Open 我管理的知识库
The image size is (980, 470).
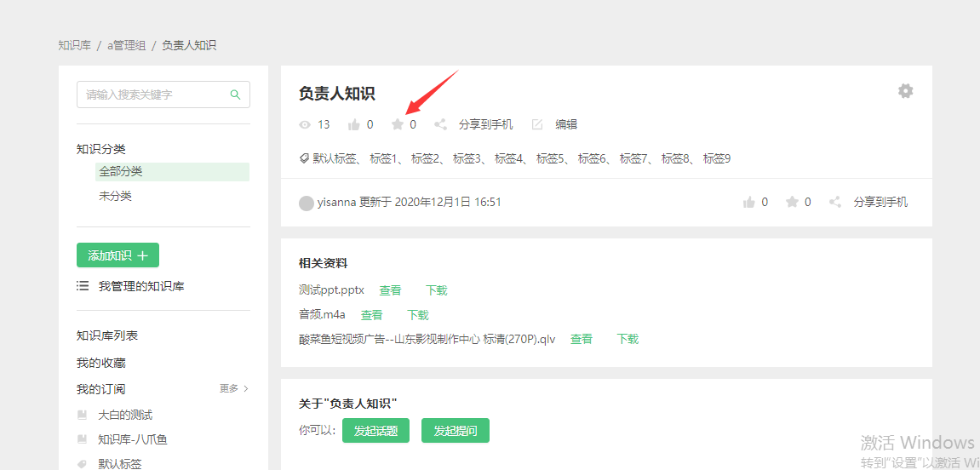[x=141, y=286]
